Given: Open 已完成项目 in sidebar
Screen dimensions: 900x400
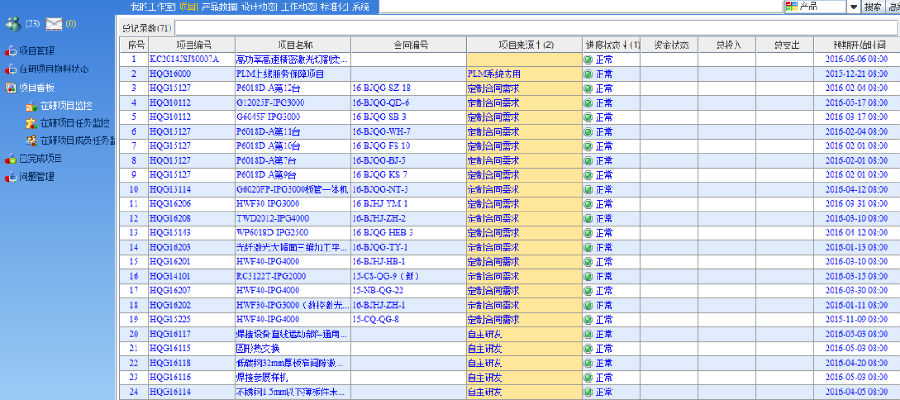Looking at the screenshot, I should coord(41,158).
